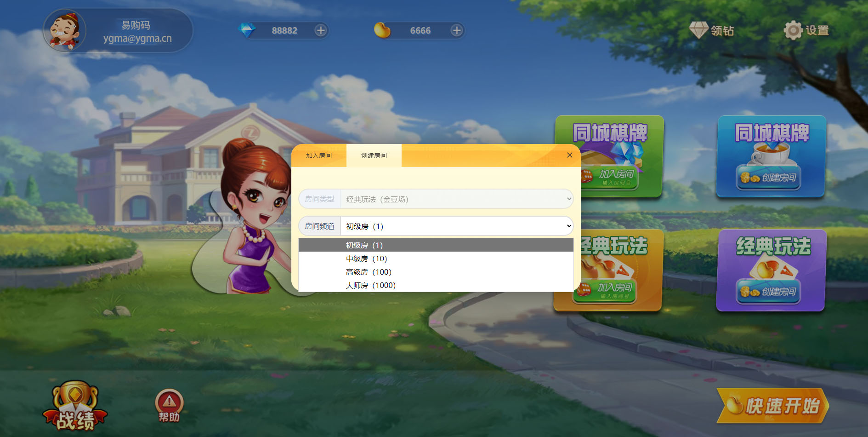Select highlighted 初级房 (1) list option
The image size is (868, 437).
pyautogui.click(x=364, y=245)
